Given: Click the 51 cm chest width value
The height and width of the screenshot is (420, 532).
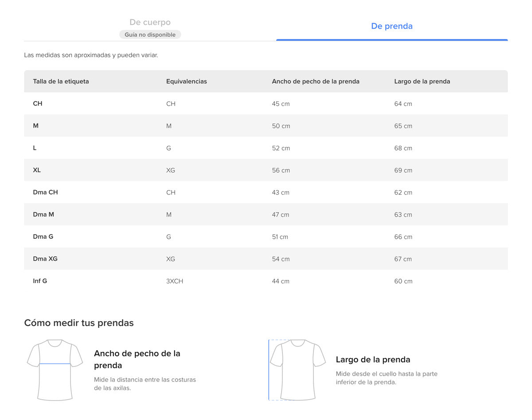Looking at the screenshot, I should pyautogui.click(x=280, y=237).
